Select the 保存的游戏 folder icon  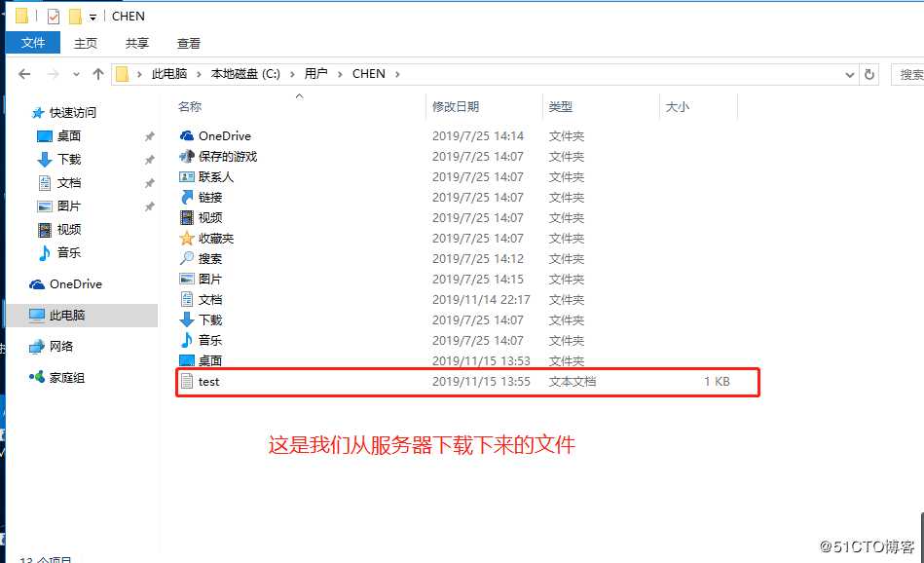(187, 156)
